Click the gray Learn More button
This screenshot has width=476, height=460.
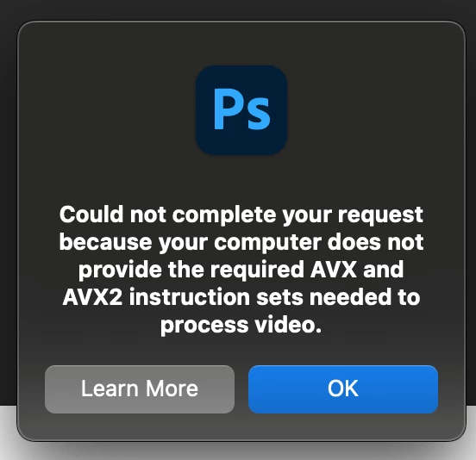(140, 389)
